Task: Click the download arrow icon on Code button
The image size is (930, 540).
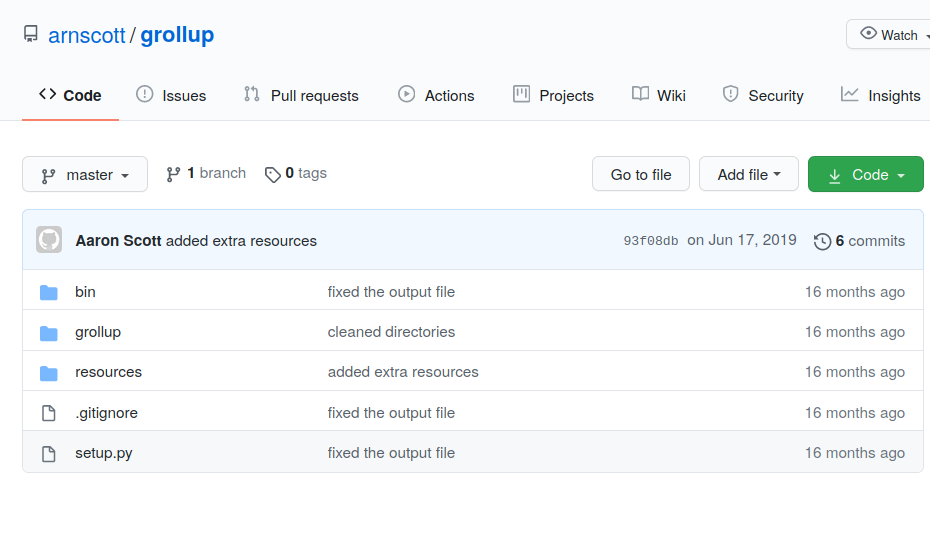Action: [835, 176]
